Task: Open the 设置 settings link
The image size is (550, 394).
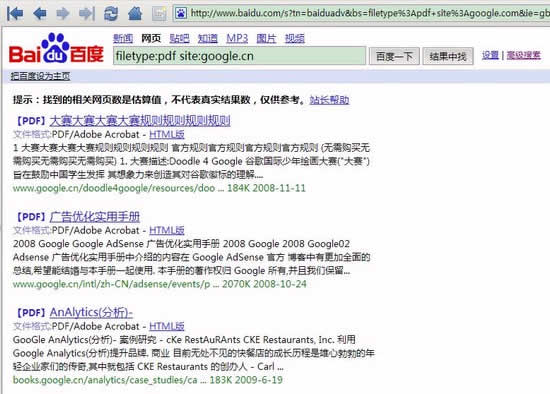Action: (x=490, y=55)
